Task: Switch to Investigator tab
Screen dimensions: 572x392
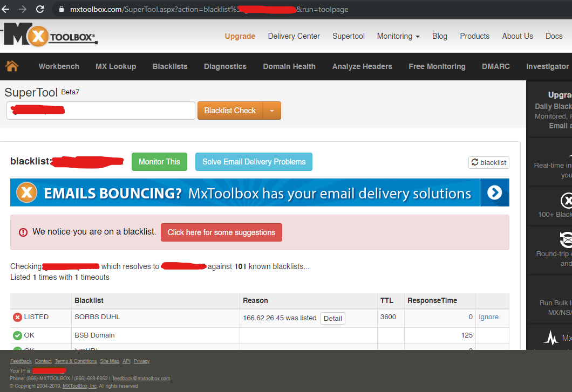Action: tap(548, 66)
